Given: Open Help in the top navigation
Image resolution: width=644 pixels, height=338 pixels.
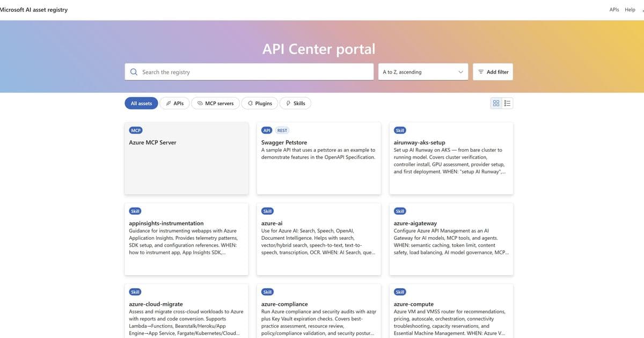Looking at the screenshot, I should coord(630,10).
